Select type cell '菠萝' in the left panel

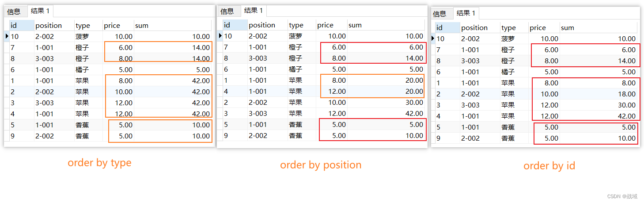(88, 37)
